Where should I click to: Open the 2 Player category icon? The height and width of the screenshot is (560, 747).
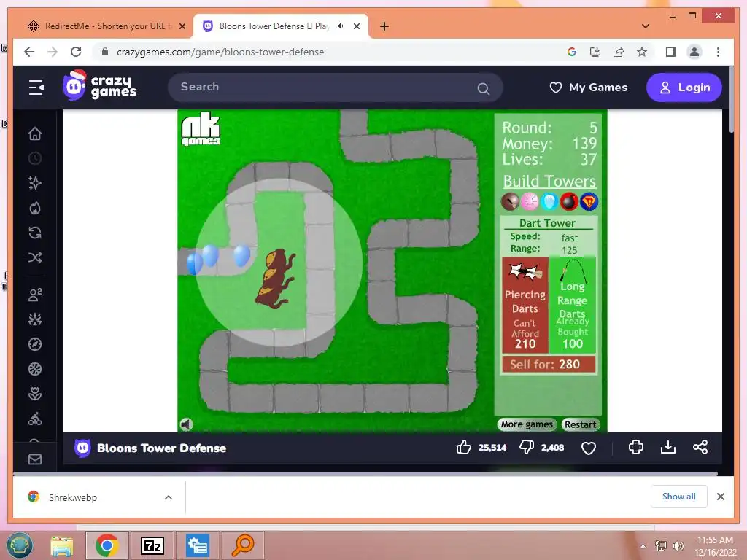(35, 295)
